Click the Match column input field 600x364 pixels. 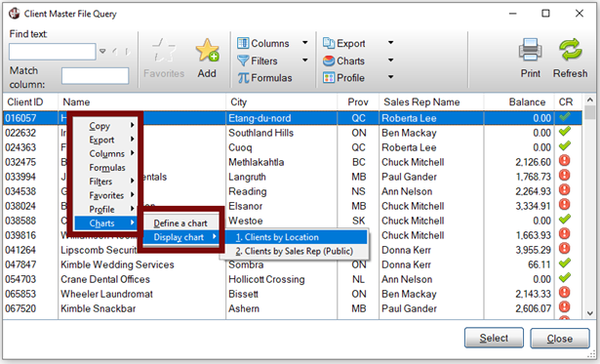click(95, 76)
